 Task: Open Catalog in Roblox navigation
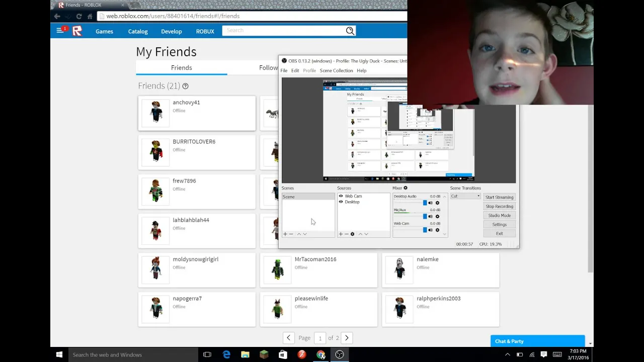click(138, 31)
